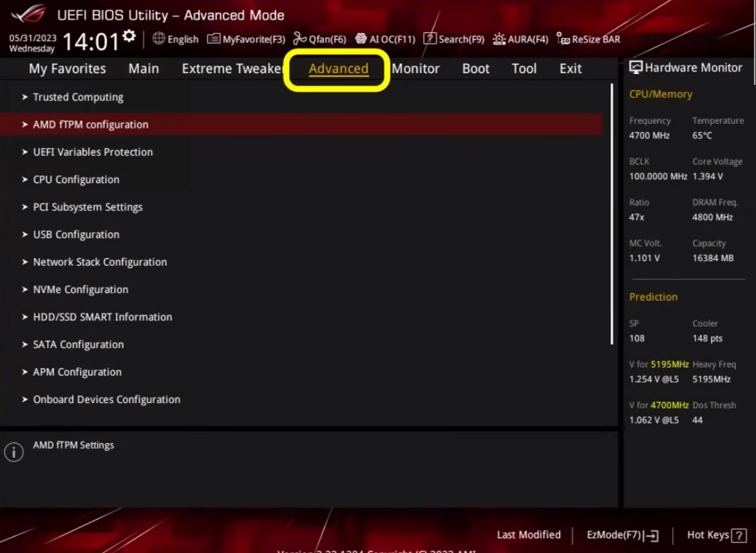Click the Hot Keys question mark icon
This screenshot has height=553, width=756.
pos(739,536)
